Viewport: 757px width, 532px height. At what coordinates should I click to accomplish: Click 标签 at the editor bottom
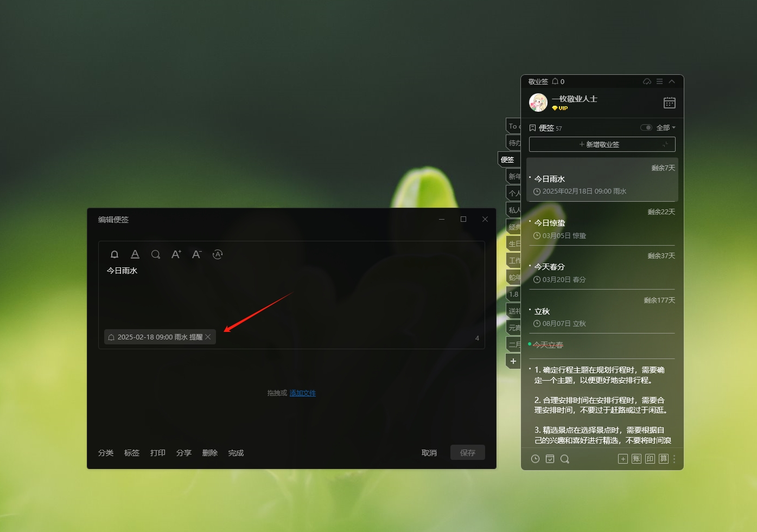(132, 453)
